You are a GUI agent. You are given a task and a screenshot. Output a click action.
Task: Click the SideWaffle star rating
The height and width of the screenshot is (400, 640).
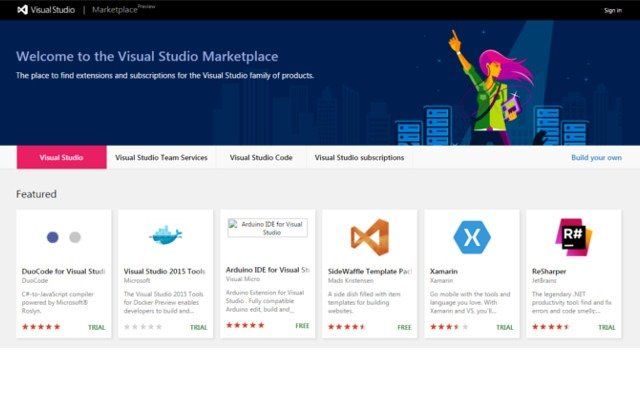(347, 327)
